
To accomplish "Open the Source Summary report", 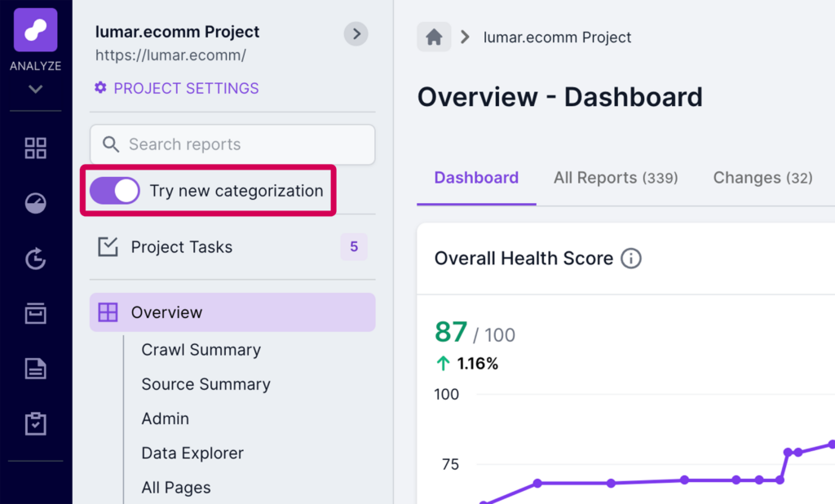I will (x=206, y=384).
